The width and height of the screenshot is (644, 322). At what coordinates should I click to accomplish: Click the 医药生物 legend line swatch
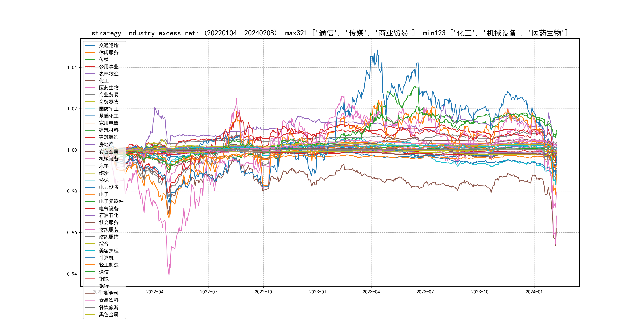coord(90,88)
